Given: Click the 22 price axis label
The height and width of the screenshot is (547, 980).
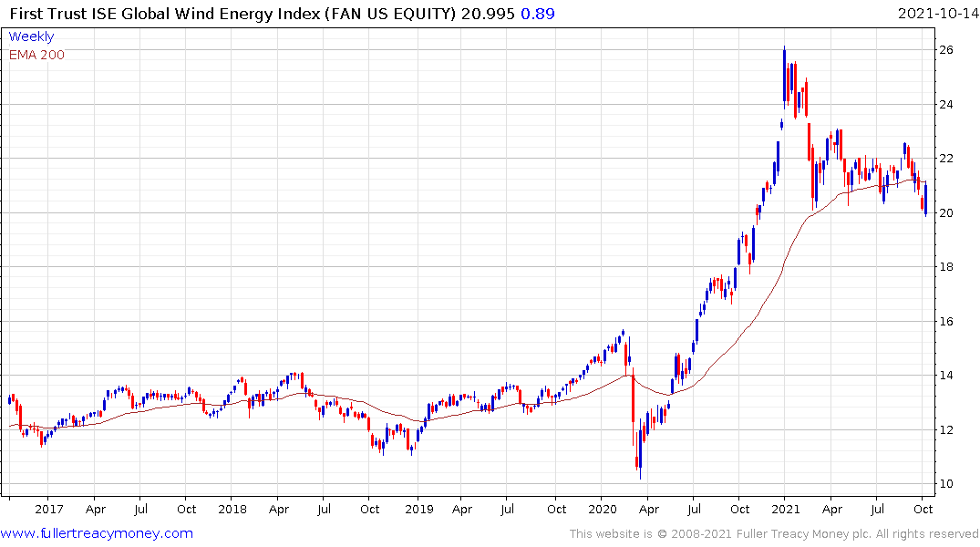Looking at the screenshot, I should (x=946, y=159).
